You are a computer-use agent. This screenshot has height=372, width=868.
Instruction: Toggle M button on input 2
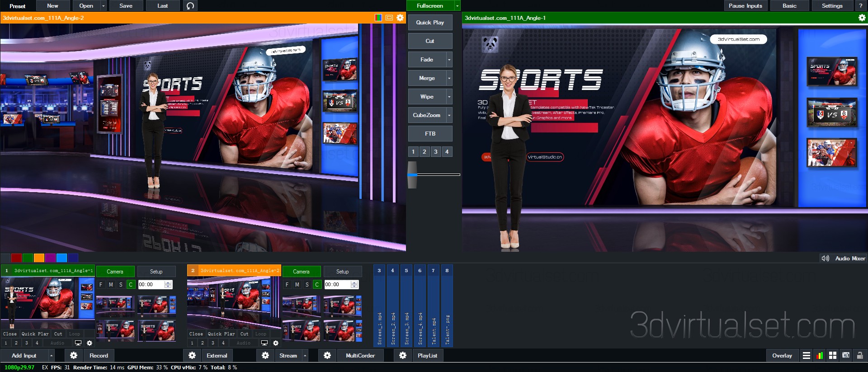click(x=297, y=284)
